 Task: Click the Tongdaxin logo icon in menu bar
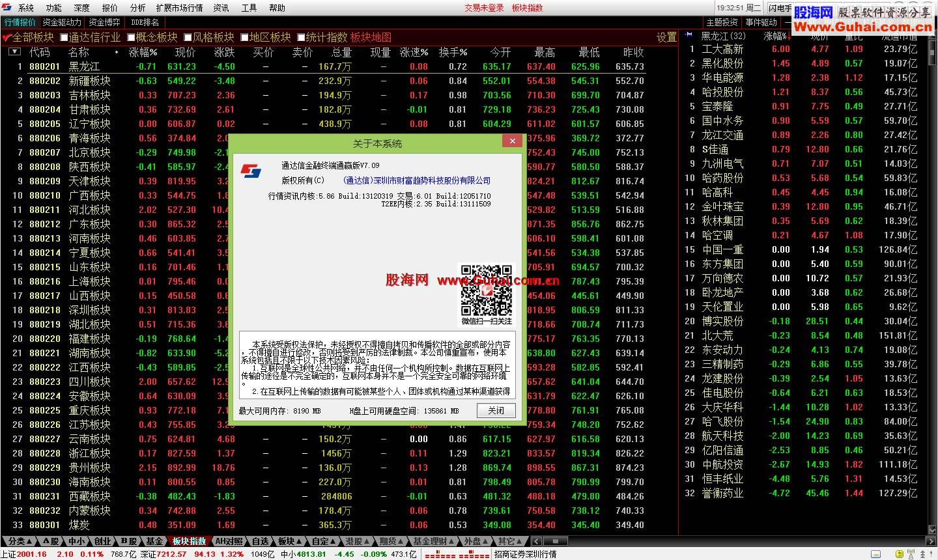click(7, 7)
